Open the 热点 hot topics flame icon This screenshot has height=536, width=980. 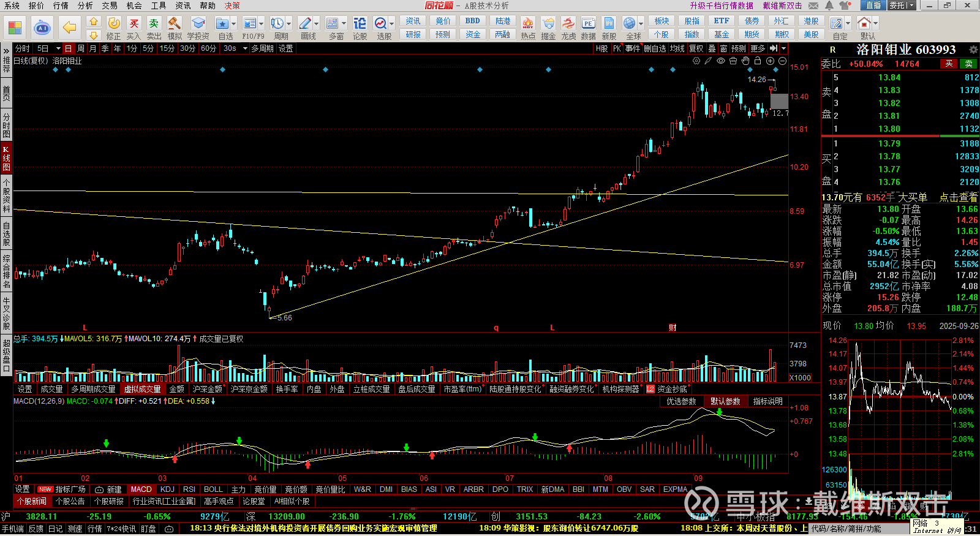click(527, 28)
